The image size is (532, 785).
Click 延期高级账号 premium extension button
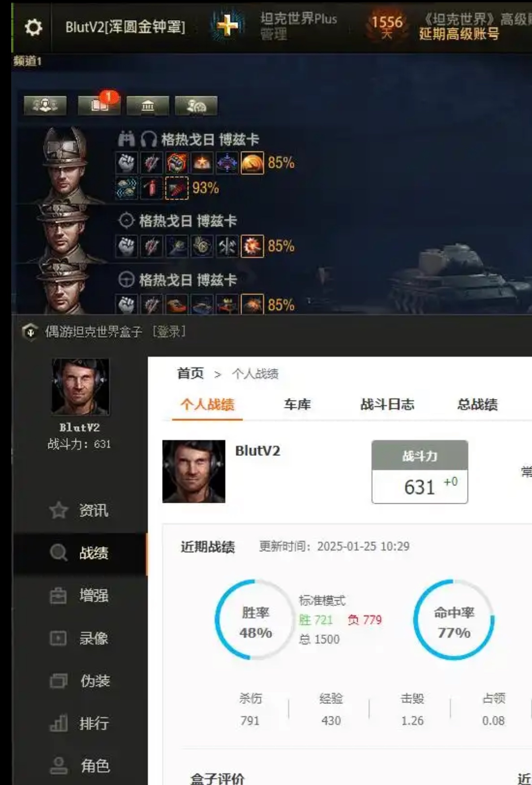click(x=459, y=34)
